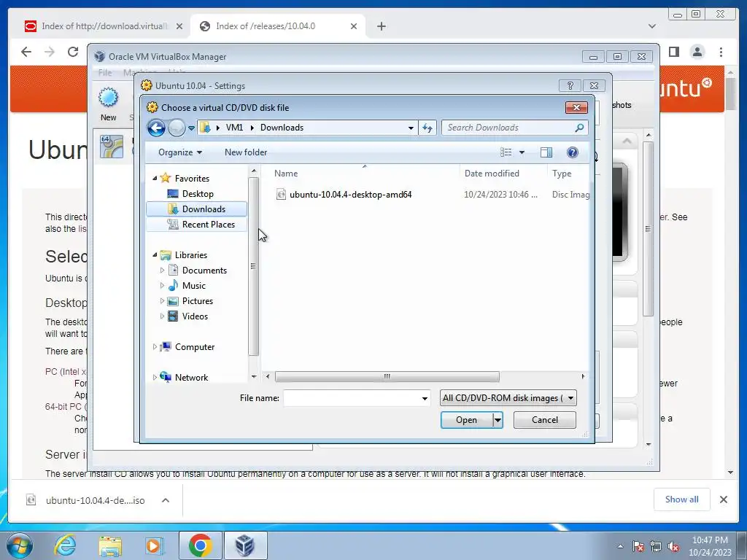Screen dimensions: 747x560
Task: Click the file list horizontal scrollbar
Action: coord(387,377)
